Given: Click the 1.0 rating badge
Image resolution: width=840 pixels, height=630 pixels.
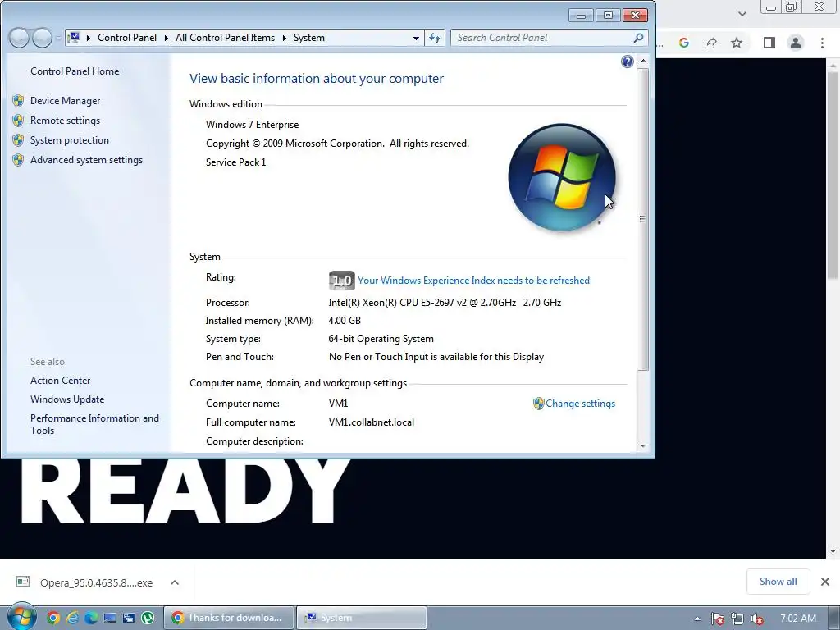Looking at the screenshot, I should 342,281.
